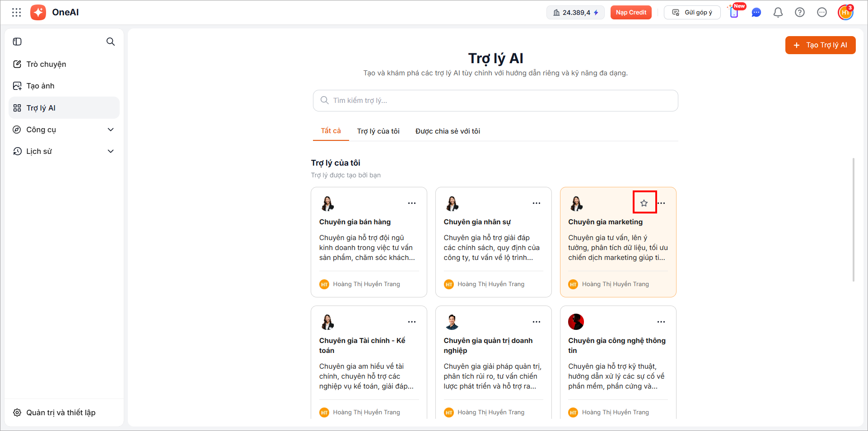Image resolution: width=868 pixels, height=431 pixels.
Task: Open Chuyên gia marketing card title
Action: (x=605, y=222)
